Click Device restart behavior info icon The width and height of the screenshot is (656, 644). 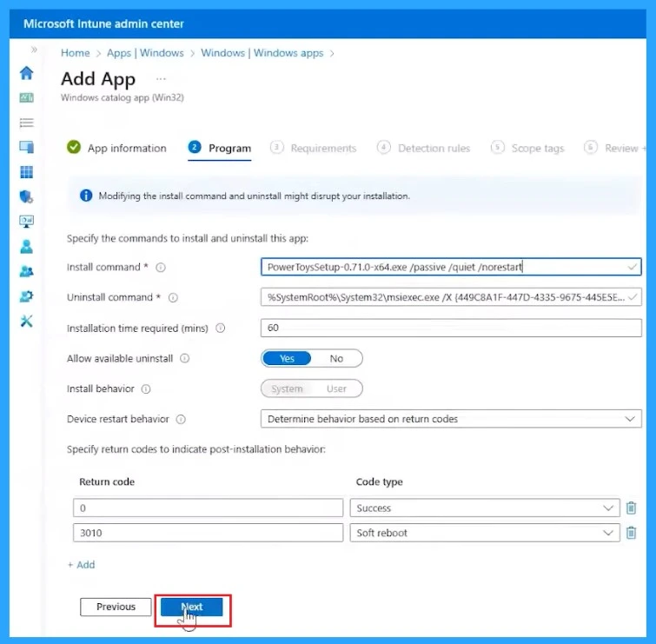(181, 419)
